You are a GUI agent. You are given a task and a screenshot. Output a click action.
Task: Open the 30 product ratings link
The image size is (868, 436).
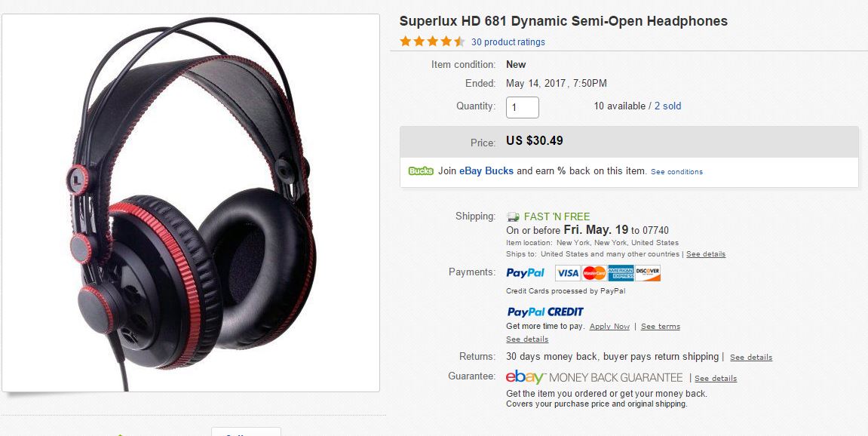(x=508, y=42)
